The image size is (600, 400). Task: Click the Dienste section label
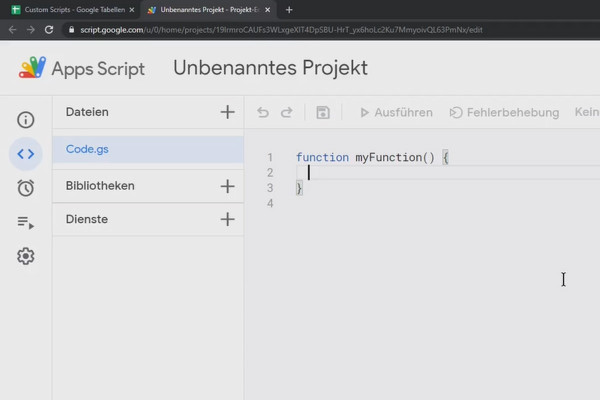click(x=87, y=219)
